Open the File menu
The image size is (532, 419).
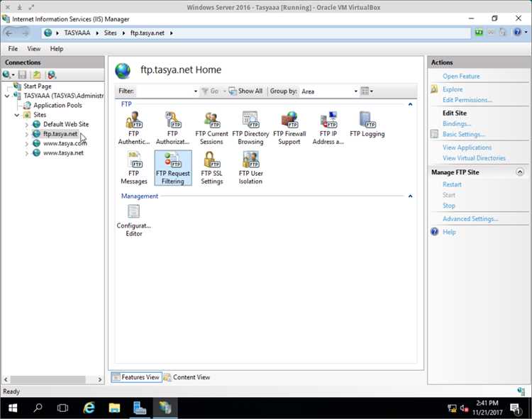click(13, 49)
